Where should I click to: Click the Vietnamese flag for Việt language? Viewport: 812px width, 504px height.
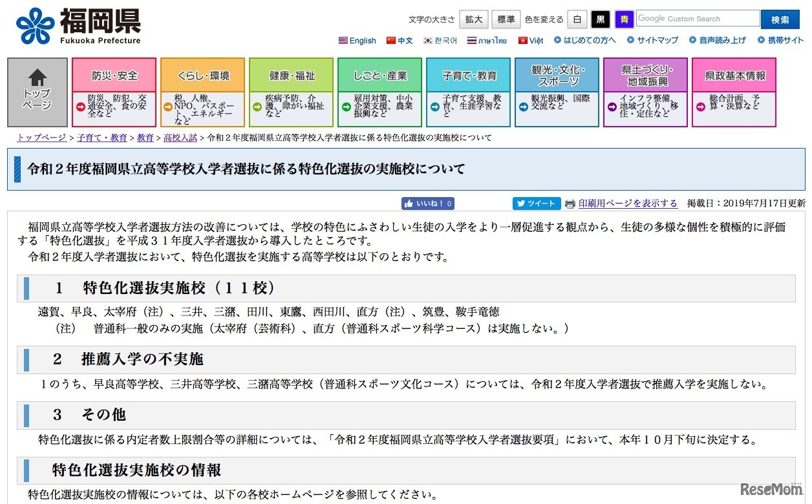[524, 40]
